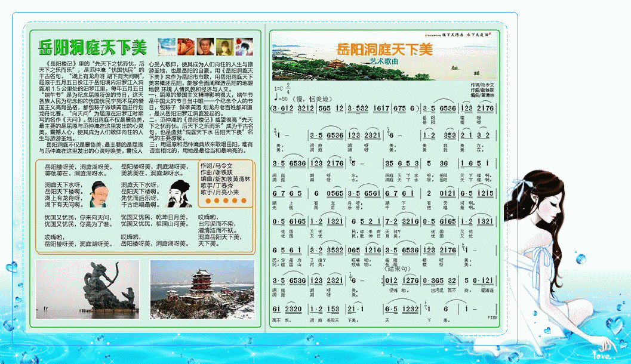Click the lyric line 濯清涟而不妖
This screenshot has width=631, height=364.
(217, 230)
